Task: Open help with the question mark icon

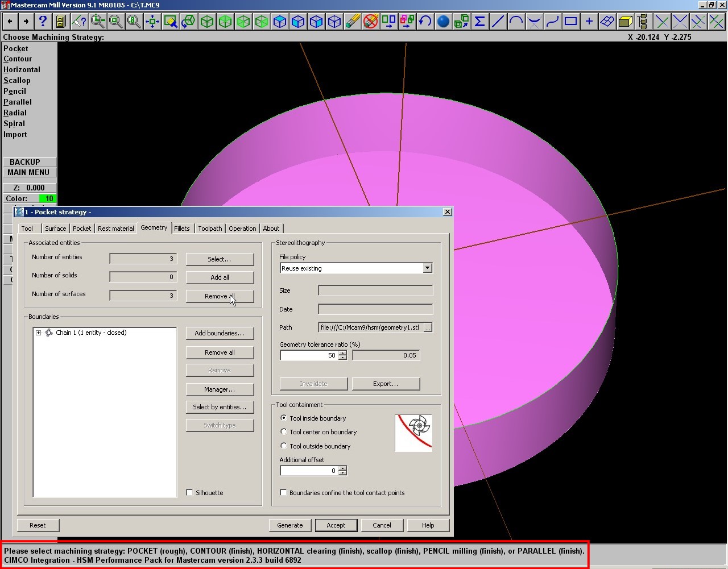Action: (x=42, y=22)
